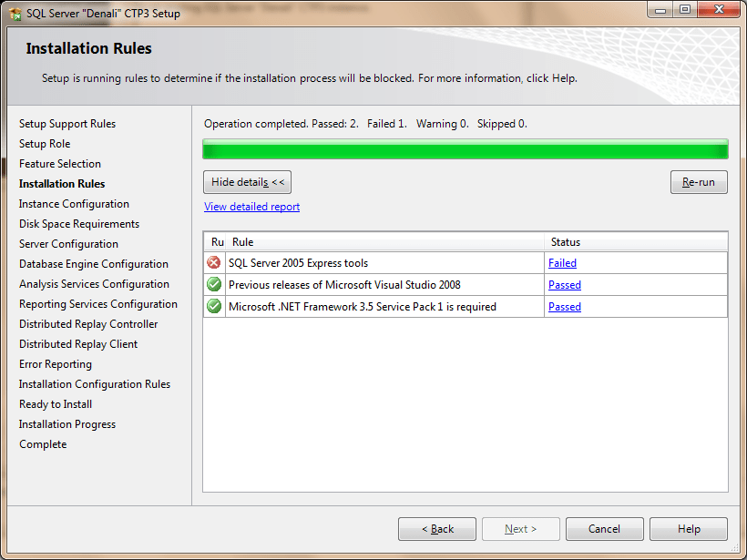Open Passed link for Visual Studio 2008 rule
Image resolution: width=747 pixels, height=560 pixels.
pyautogui.click(x=565, y=285)
